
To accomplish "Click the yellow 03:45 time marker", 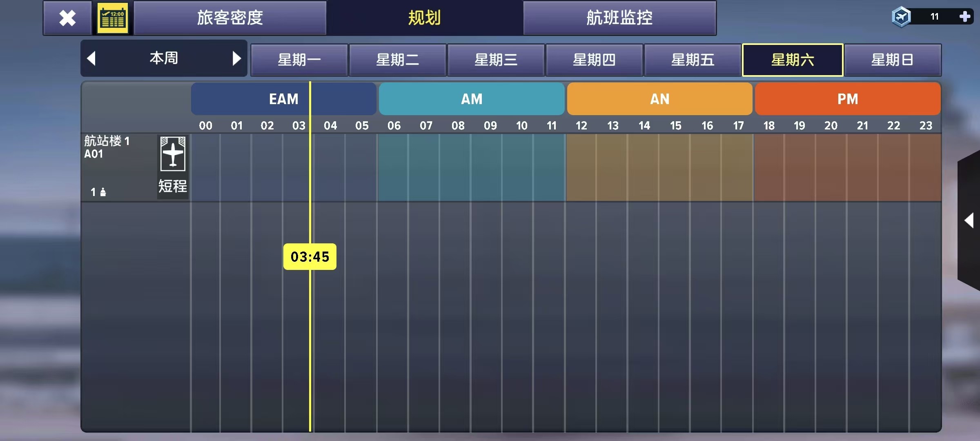I will tap(310, 257).
